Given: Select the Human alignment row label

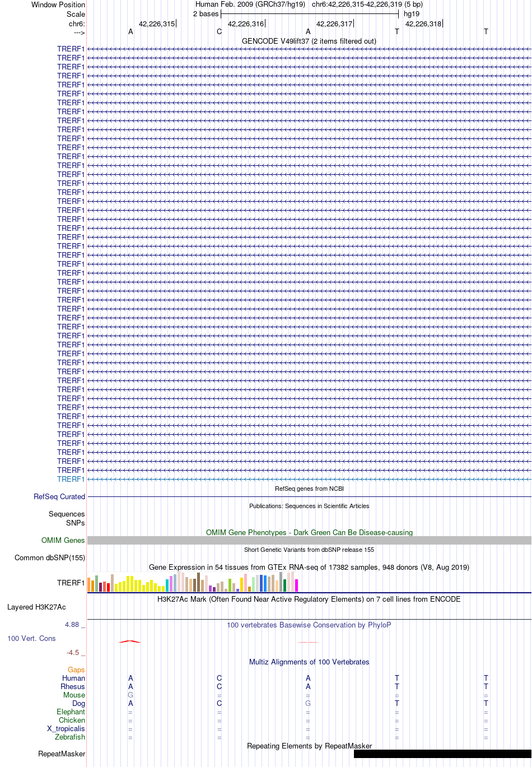Looking at the screenshot, I should pos(74,678).
